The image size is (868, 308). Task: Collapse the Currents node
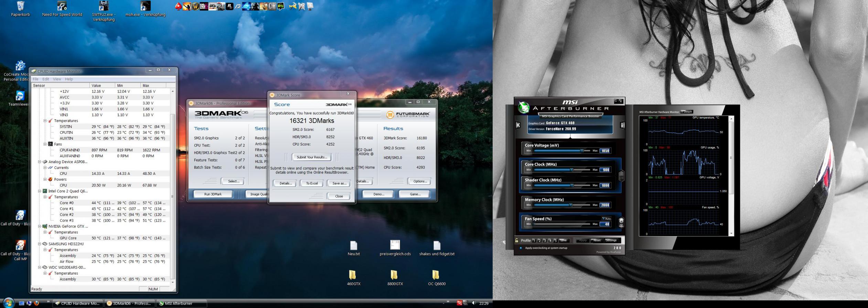click(x=45, y=168)
